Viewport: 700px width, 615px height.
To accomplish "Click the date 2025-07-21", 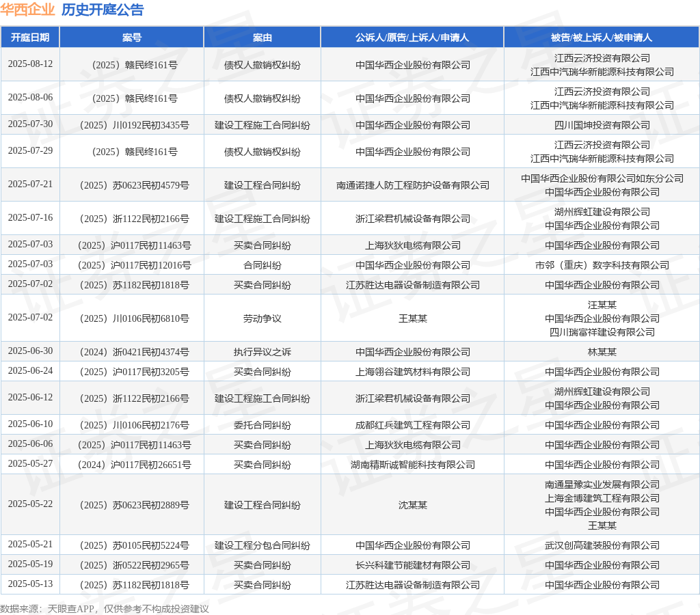I will (30, 184).
